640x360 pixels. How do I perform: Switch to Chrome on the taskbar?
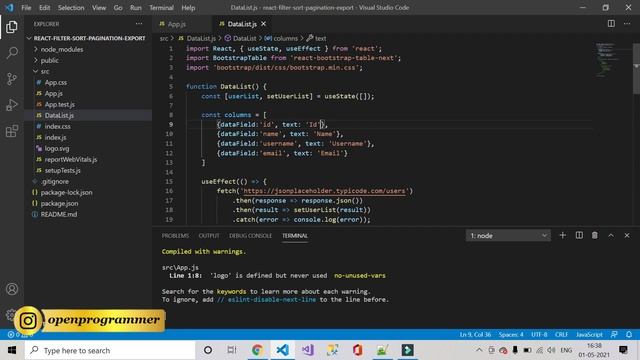pyautogui.click(x=257, y=350)
